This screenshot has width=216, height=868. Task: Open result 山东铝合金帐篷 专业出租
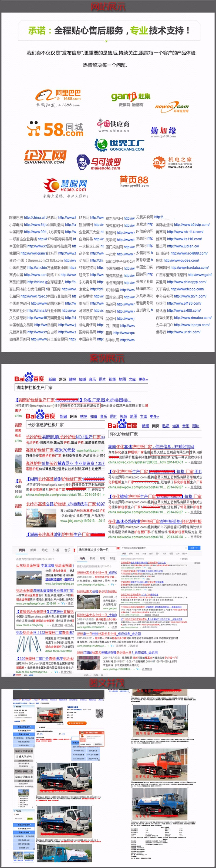[x=45, y=565]
